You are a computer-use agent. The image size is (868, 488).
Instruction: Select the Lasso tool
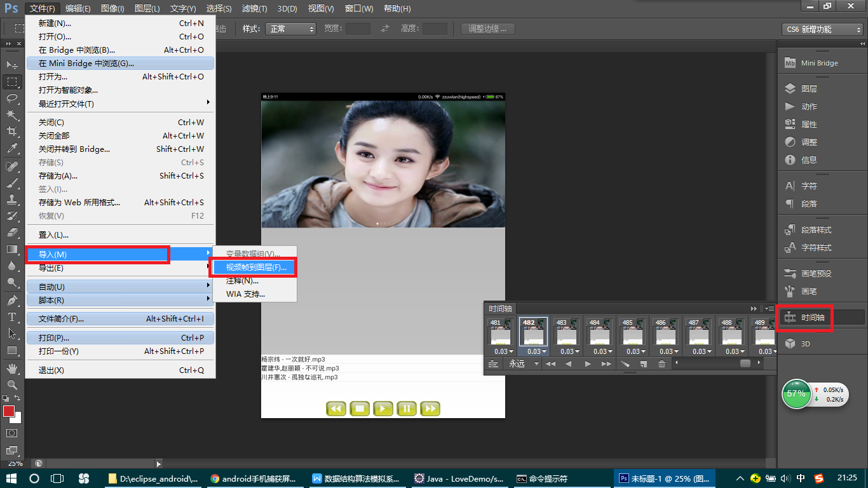tap(12, 98)
